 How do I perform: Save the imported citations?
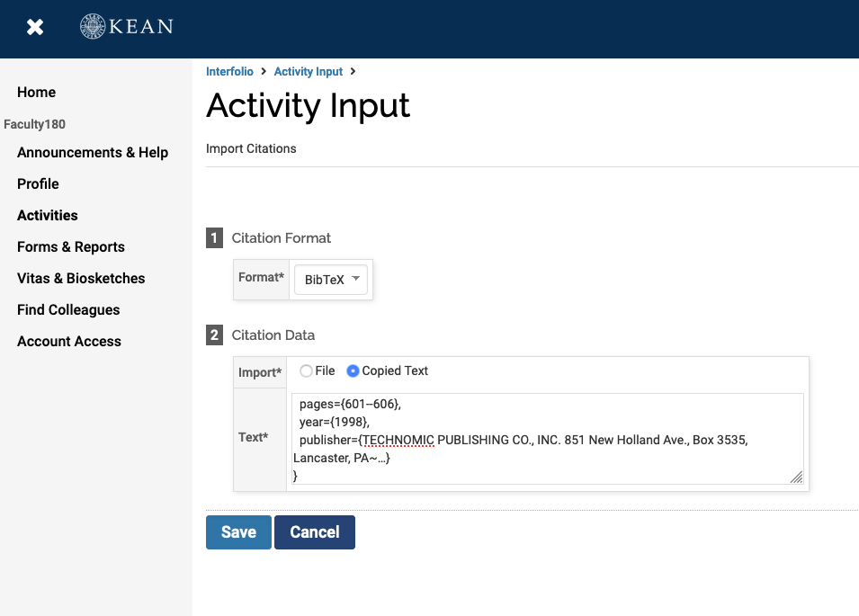(239, 532)
